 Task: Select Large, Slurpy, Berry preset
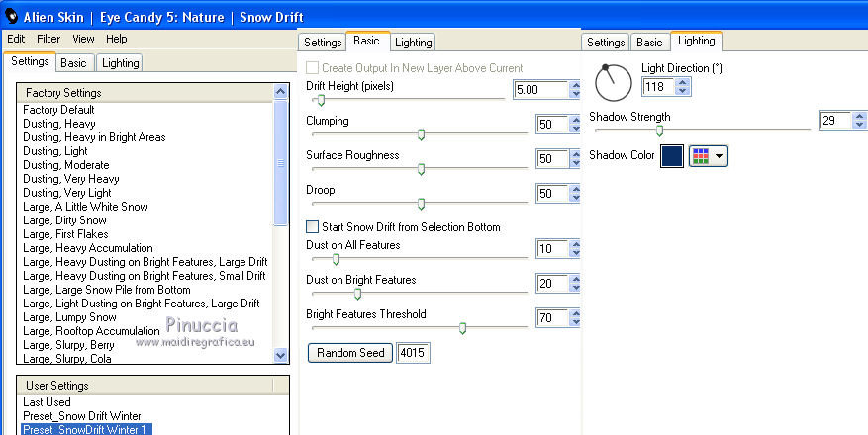click(x=68, y=344)
